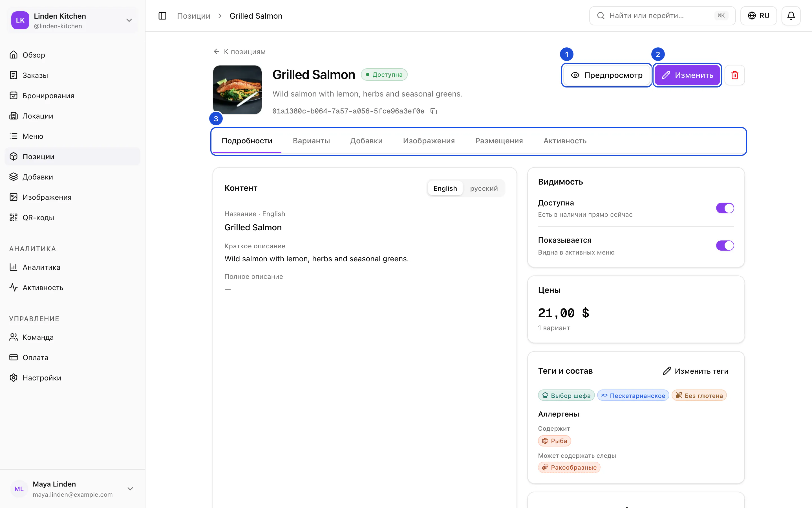This screenshot has width=812, height=508.
Task: Open Аналитика page
Action: pos(72,267)
